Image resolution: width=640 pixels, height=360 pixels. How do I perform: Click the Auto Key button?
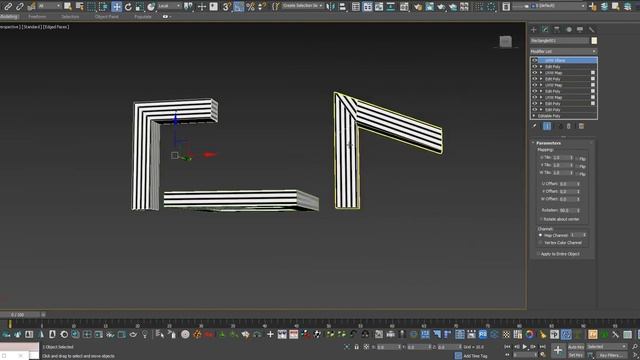pyautogui.click(x=576, y=347)
